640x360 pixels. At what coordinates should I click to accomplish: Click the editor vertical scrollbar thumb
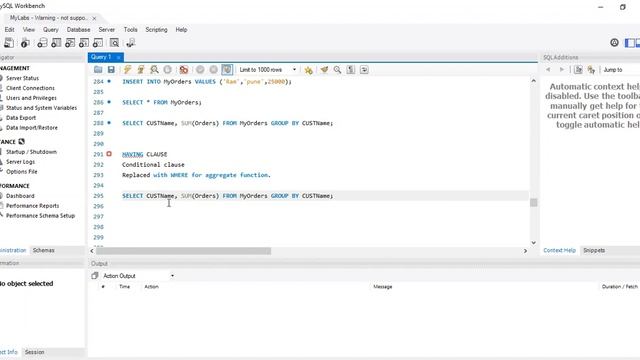click(x=533, y=202)
